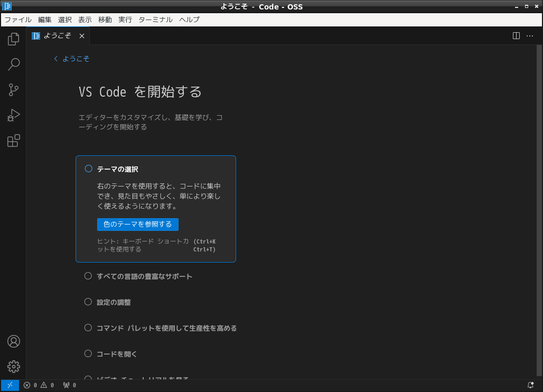Screen dimensions: 543x392
Task: Close the ようこそ tab
Action: [82, 36]
